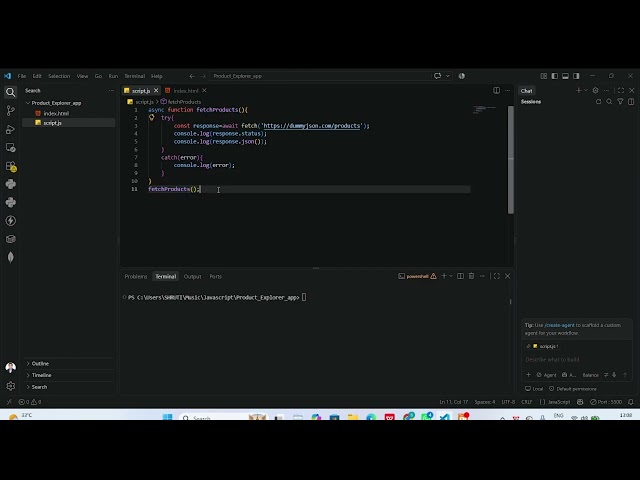Switch to the index.html editor tab

186,91
